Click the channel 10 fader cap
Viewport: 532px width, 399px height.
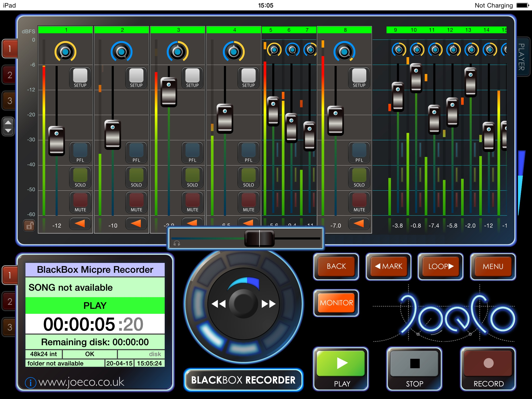(416, 78)
